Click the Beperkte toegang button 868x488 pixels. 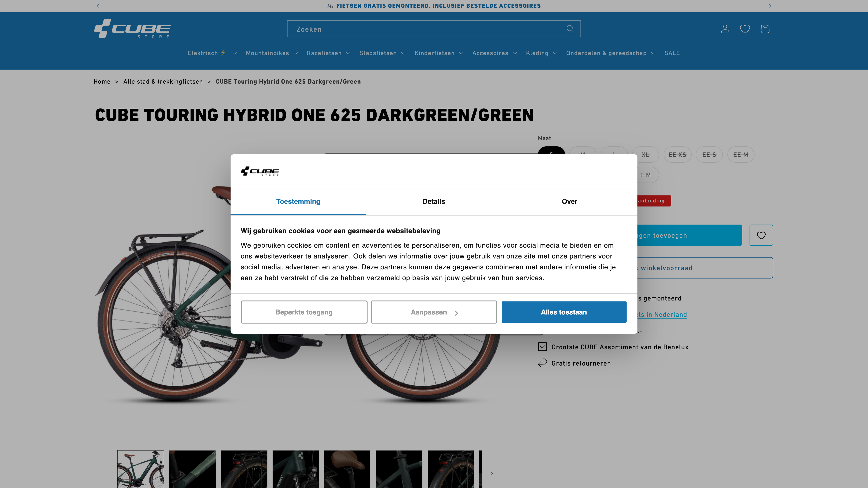coord(304,312)
